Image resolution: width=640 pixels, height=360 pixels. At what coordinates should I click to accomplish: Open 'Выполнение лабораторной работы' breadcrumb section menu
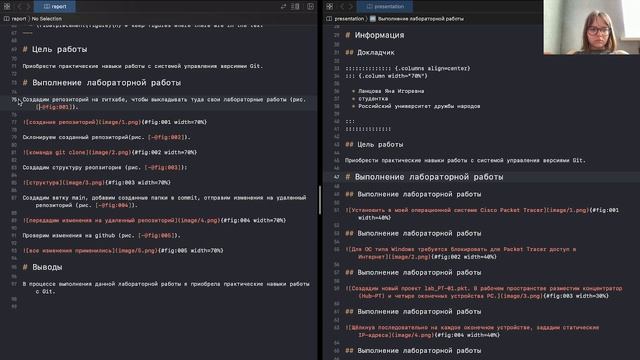point(420,18)
